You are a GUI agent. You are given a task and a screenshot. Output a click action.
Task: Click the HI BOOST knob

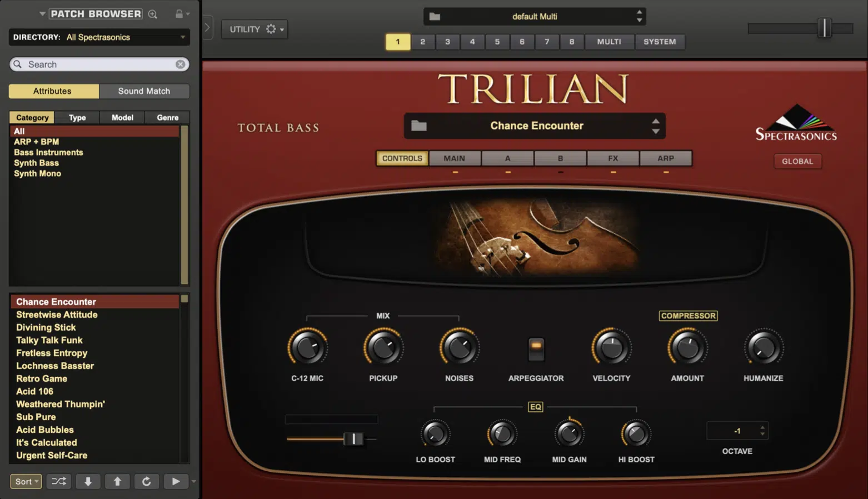(x=636, y=434)
